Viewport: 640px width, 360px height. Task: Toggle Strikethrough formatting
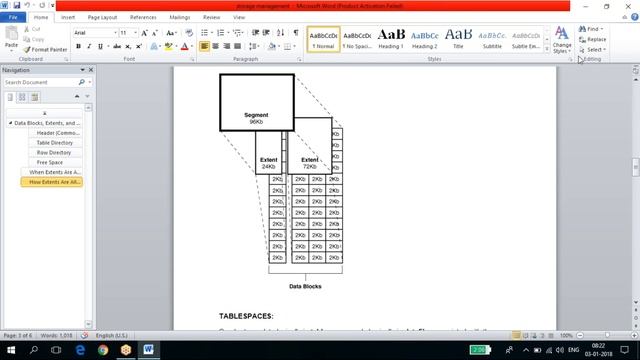pos(117,47)
